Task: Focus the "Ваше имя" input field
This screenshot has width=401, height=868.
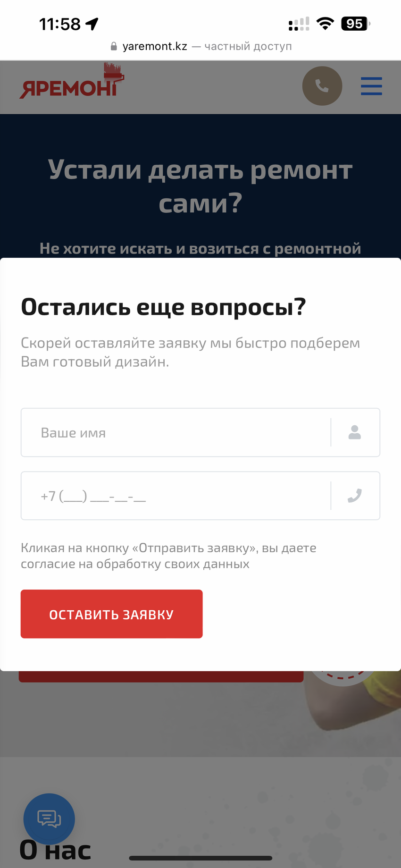Action: click(x=175, y=432)
